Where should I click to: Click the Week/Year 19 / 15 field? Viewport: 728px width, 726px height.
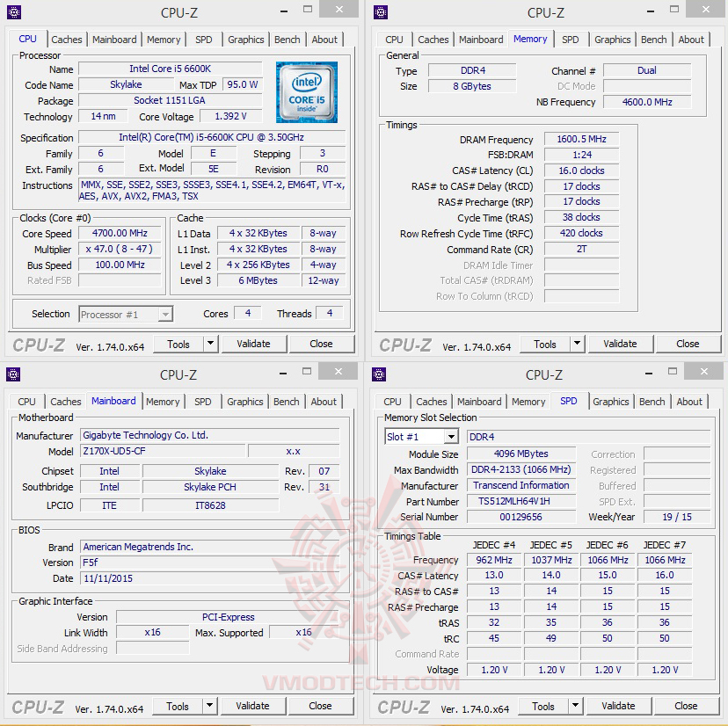click(677, 517)
